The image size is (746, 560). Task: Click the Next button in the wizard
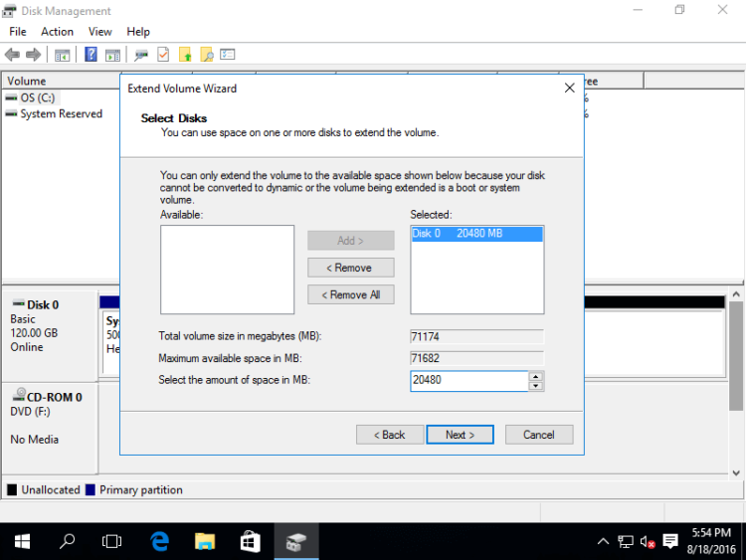click(460, 435)
